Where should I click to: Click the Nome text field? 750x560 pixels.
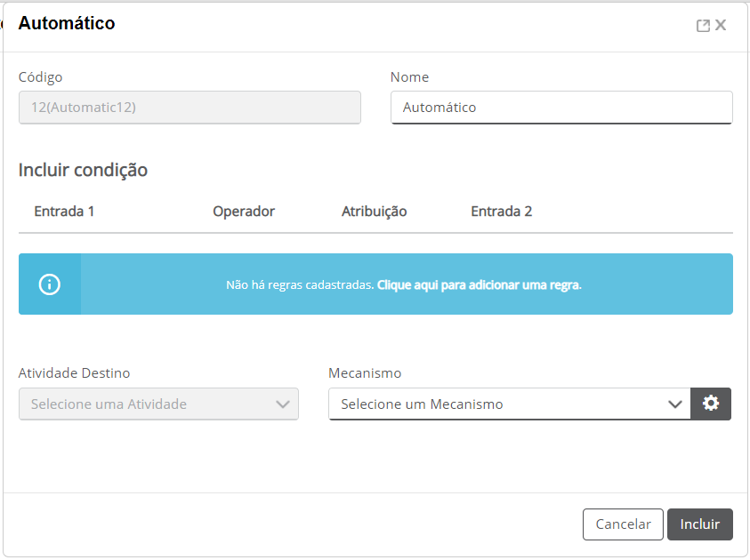(561, 108)
